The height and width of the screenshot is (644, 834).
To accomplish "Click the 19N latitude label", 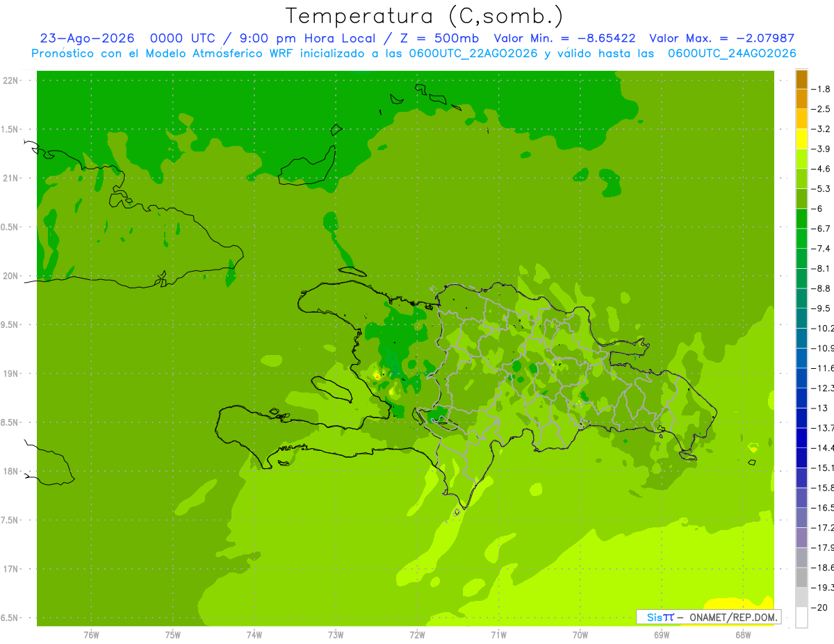I will [x=10, y=374].
